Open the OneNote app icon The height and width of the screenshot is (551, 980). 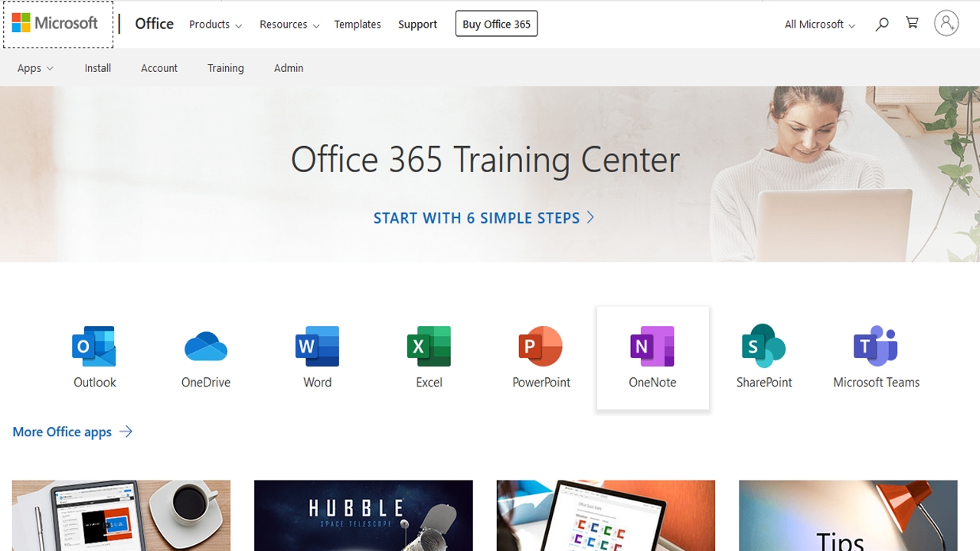point(653,347)
